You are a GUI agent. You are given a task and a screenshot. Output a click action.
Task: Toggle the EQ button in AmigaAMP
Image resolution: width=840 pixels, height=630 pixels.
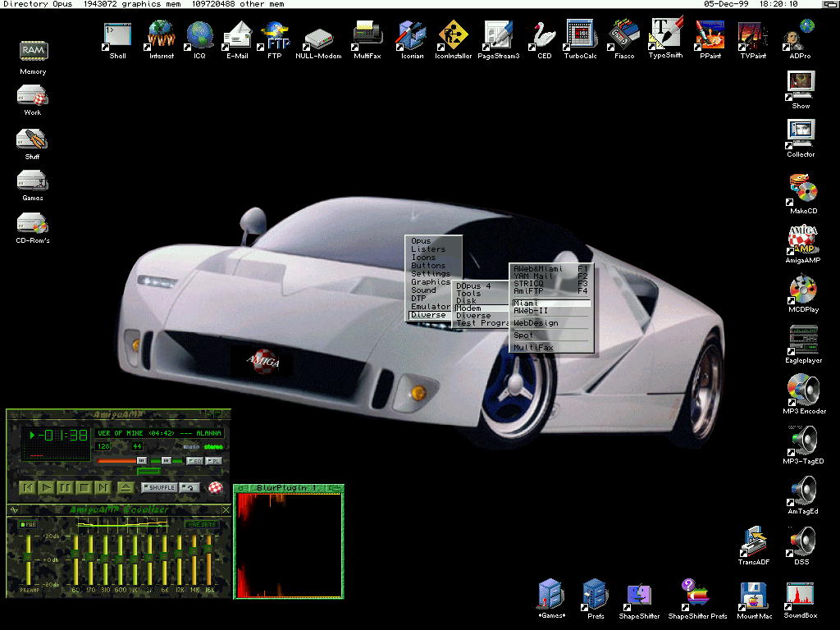tap(196, 461)
